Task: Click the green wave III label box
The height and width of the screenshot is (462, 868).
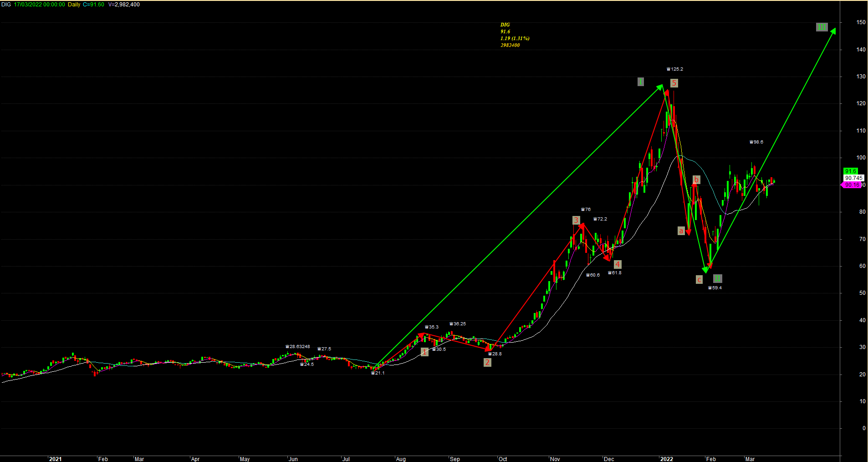Action: pyautogui.click(x=822, y=27)
